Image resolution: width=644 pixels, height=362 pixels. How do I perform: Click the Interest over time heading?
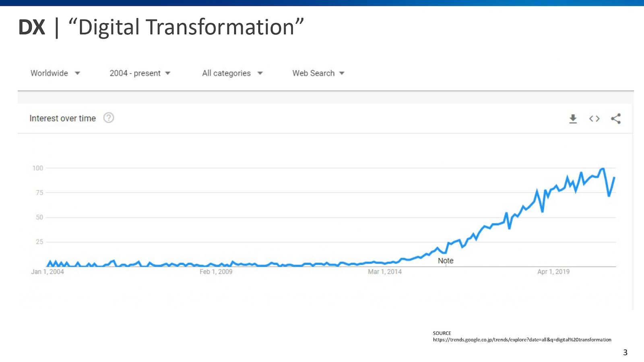[x=62, y=118]
